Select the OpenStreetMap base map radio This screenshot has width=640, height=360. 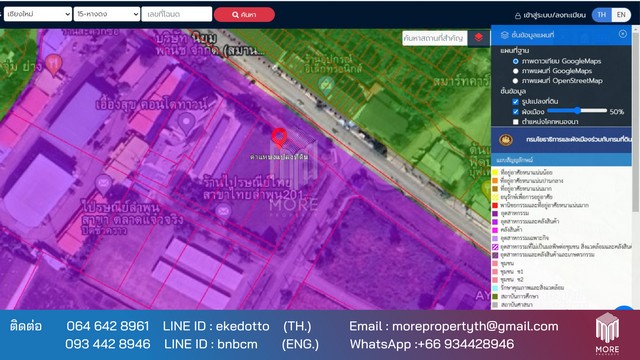516,81
